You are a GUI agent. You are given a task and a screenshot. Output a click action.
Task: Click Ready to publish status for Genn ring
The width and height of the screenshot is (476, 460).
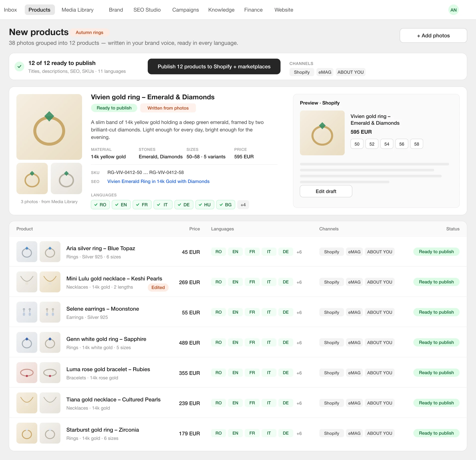point(436,343)
